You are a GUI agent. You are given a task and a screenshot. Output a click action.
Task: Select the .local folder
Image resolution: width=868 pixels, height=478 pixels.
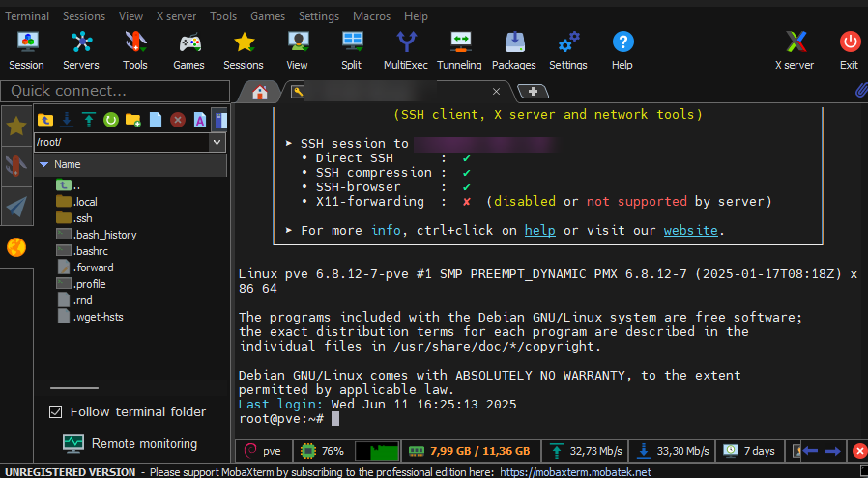pos(77,202)
